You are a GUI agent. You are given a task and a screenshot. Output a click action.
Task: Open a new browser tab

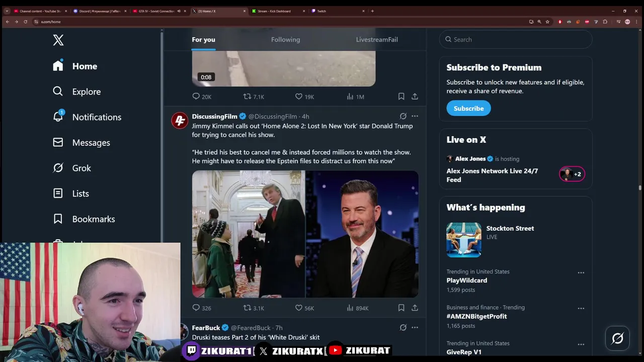tap(372, 11)
